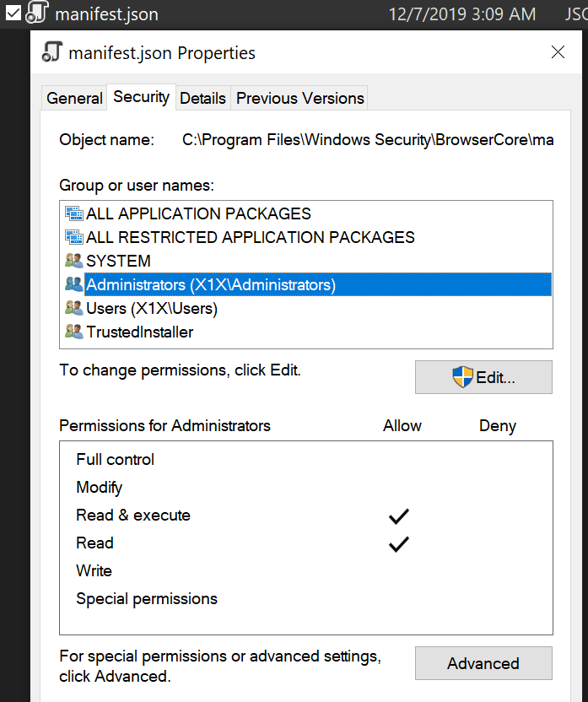Click the ALL APPLICATION PACKAGES group icon
This screenshot has height=702, width=588.
tap(74, 213)
